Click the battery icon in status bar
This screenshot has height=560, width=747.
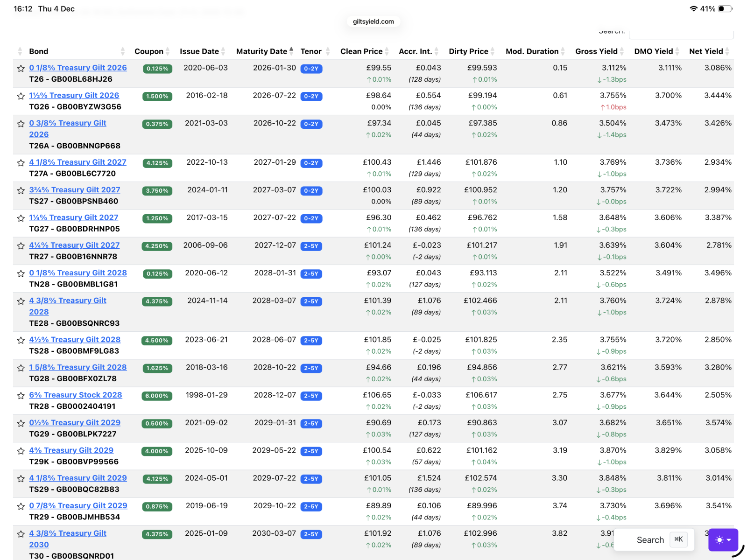[725, 9]
